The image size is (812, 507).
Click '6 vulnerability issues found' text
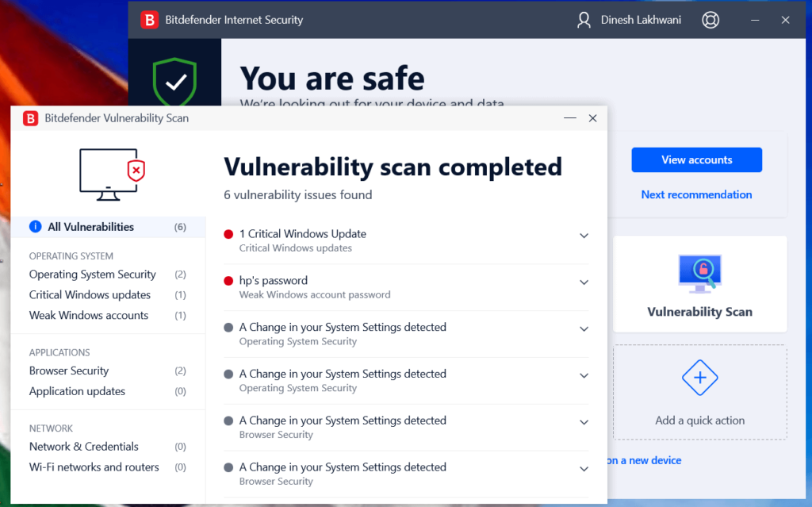[298, 195]
